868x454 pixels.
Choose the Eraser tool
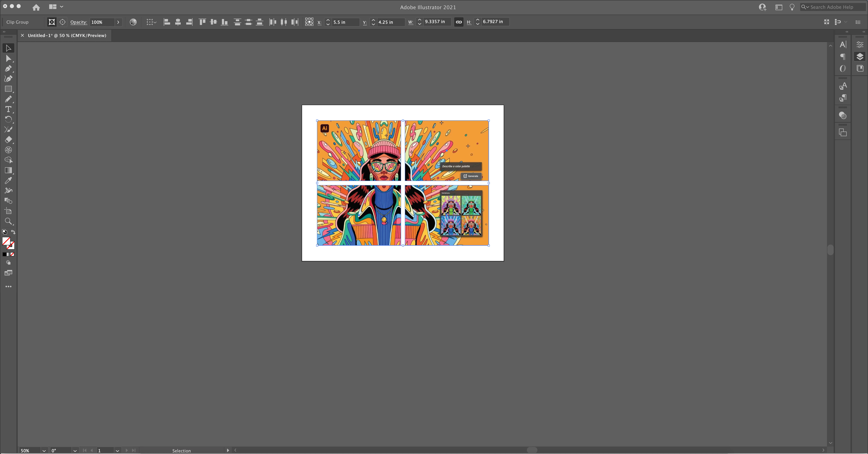click(x=8, y=140)
